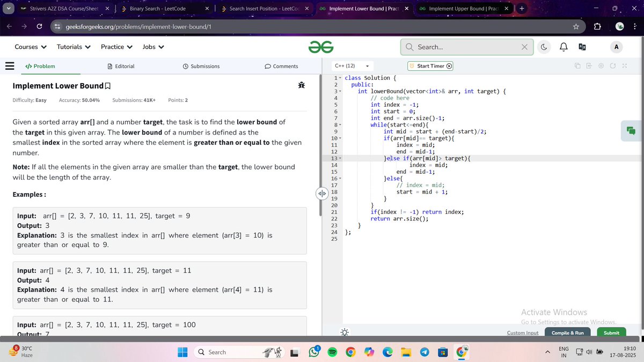
Task: Switch to the Submissions tab
Action: [201, 66]
